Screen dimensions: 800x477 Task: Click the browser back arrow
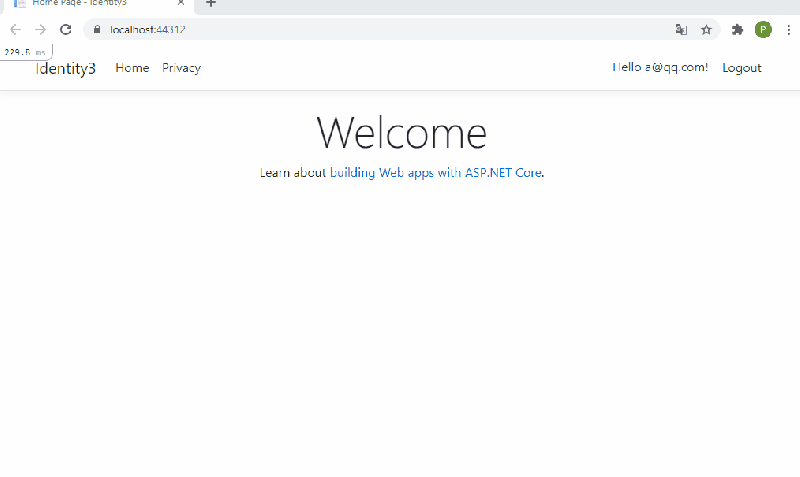tap(15, 30)
